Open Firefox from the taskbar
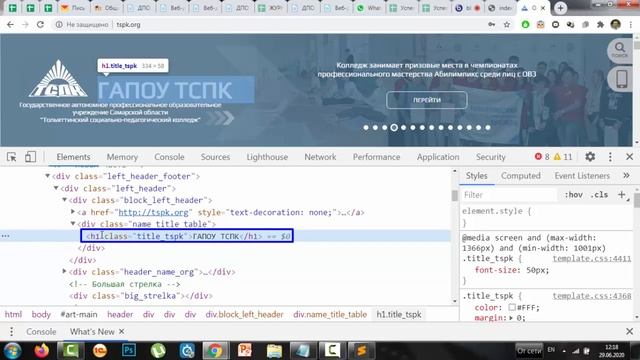This screenshot has height=360, width=640. tap(42, 350)
